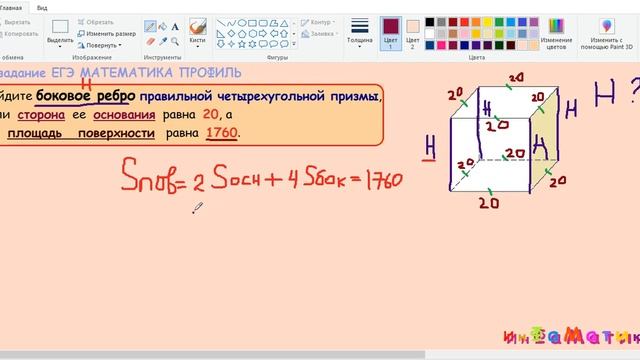Open the Контур outline dropdown
The height and width of the screenshot is (360, 640).
(318, 22)
